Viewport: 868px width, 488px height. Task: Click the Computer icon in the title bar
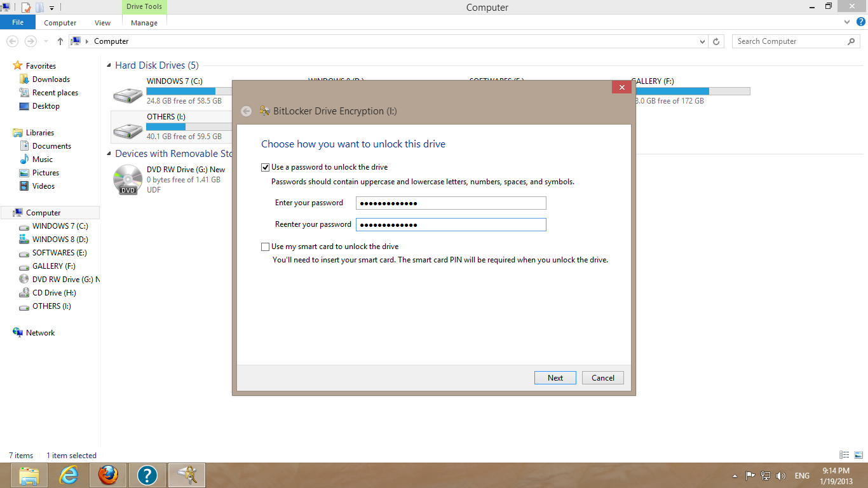(6, 8)
